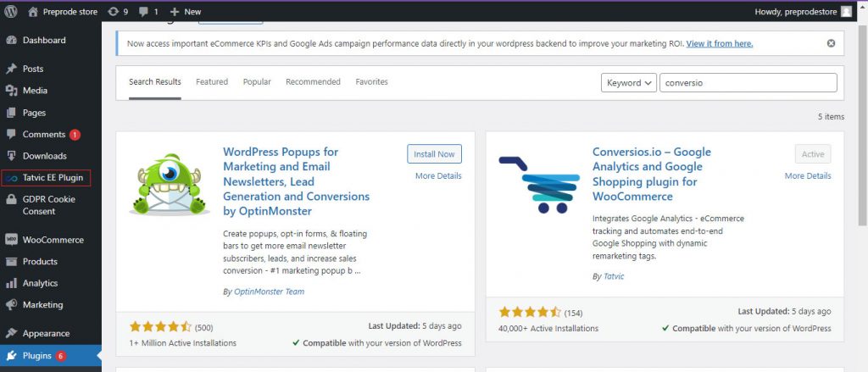Click the Appearance paintbrush icon

(11, 333)
